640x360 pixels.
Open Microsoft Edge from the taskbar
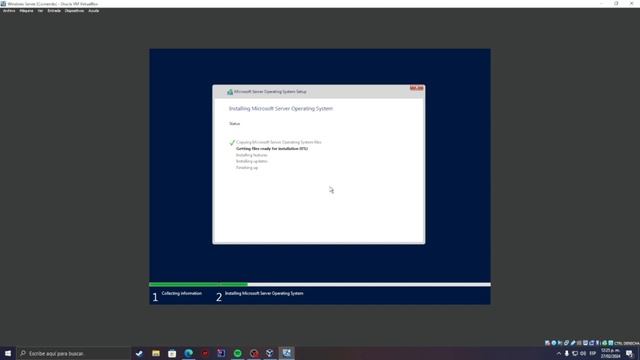(x=189, y=353)
